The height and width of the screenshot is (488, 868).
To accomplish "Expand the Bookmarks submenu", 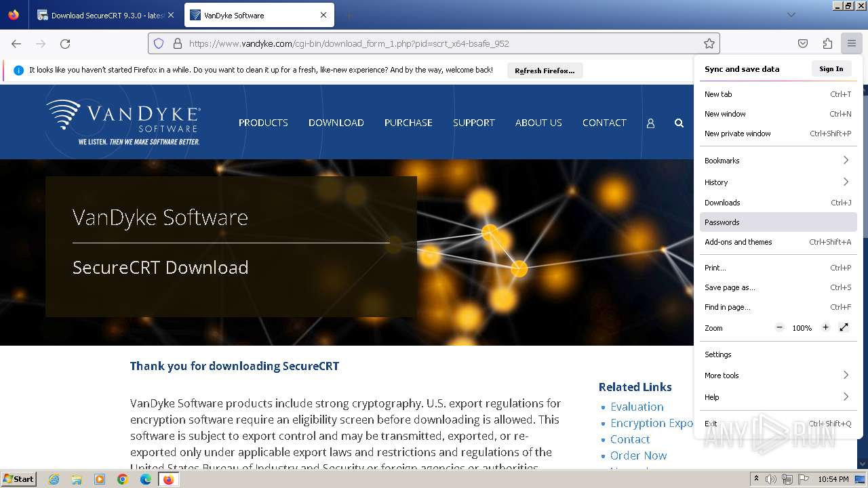I will 778,161.
